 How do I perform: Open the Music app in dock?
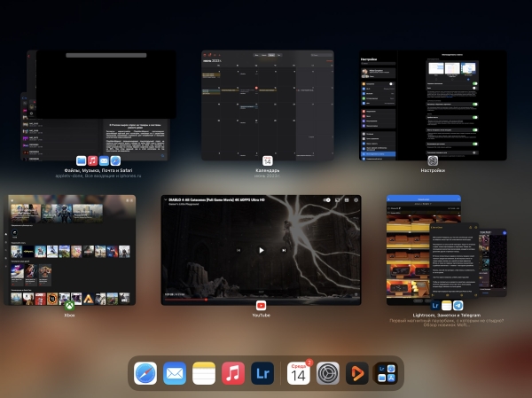click(x=233, y=374)
